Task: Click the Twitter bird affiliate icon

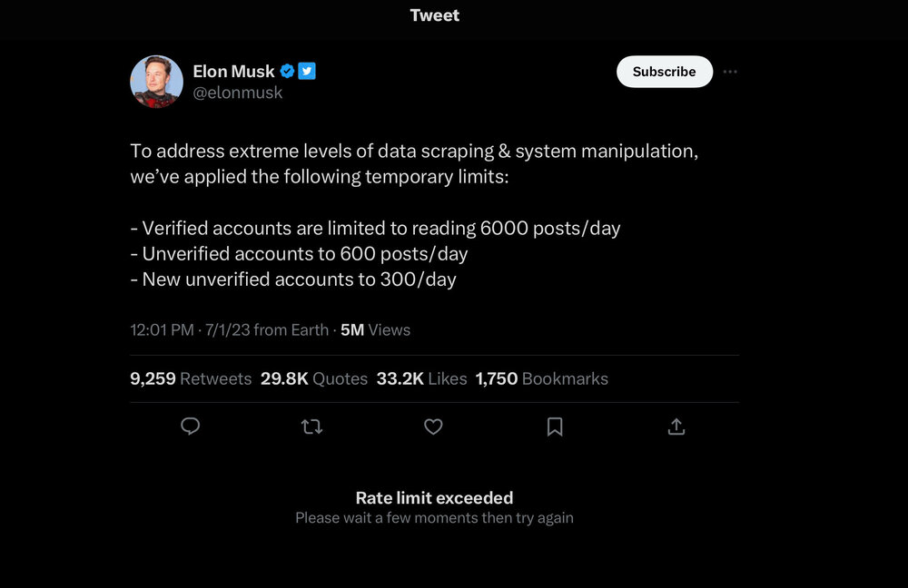Action: click(307, 71)
